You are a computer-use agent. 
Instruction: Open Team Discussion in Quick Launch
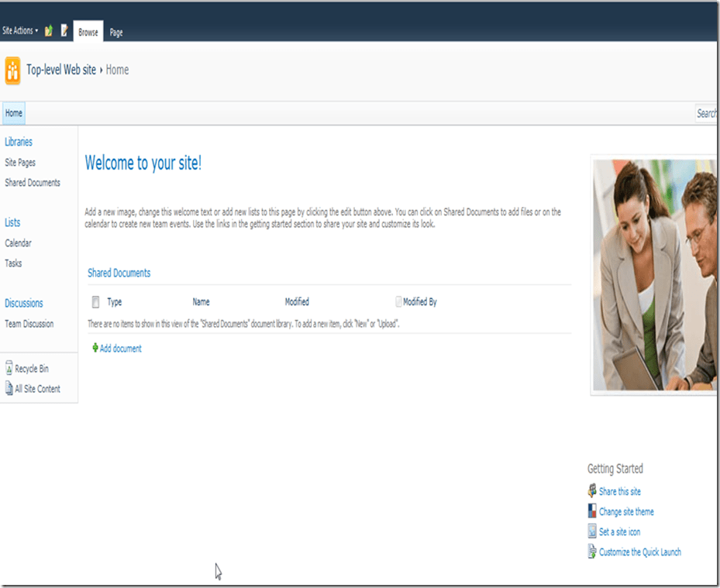tap(29, 324)
